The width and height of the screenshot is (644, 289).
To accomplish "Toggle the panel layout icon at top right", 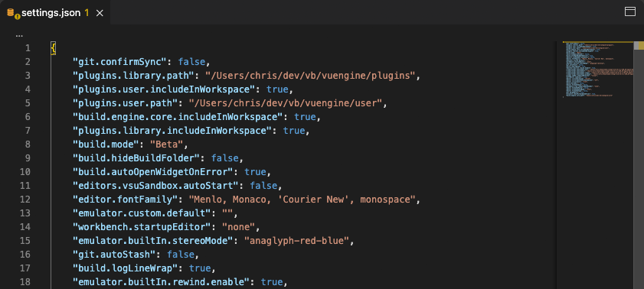I will click(630, 11).
